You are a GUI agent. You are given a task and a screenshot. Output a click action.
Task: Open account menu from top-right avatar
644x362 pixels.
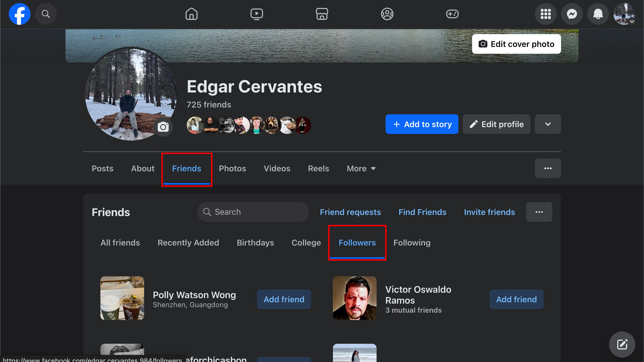624,14
